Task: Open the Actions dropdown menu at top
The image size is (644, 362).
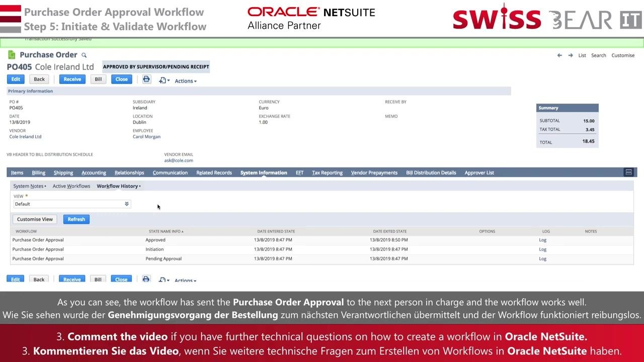Action: click(186, 81)
